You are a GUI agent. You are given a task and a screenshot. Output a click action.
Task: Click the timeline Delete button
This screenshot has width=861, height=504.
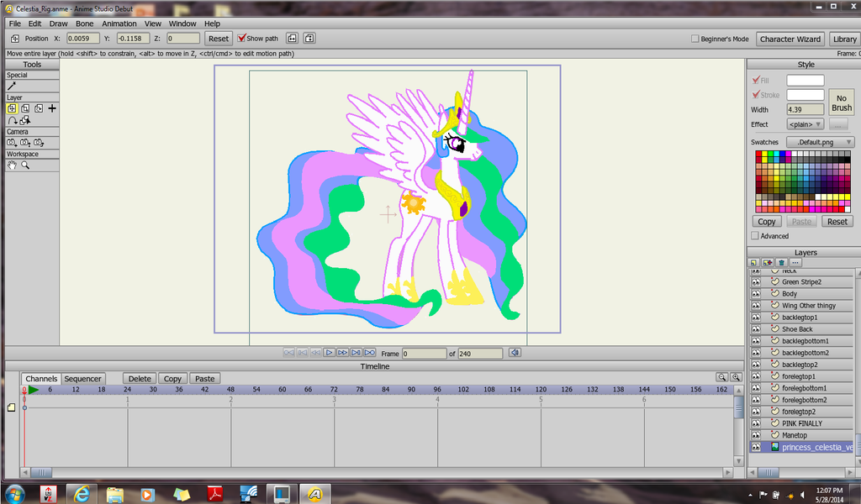(140, 378)
